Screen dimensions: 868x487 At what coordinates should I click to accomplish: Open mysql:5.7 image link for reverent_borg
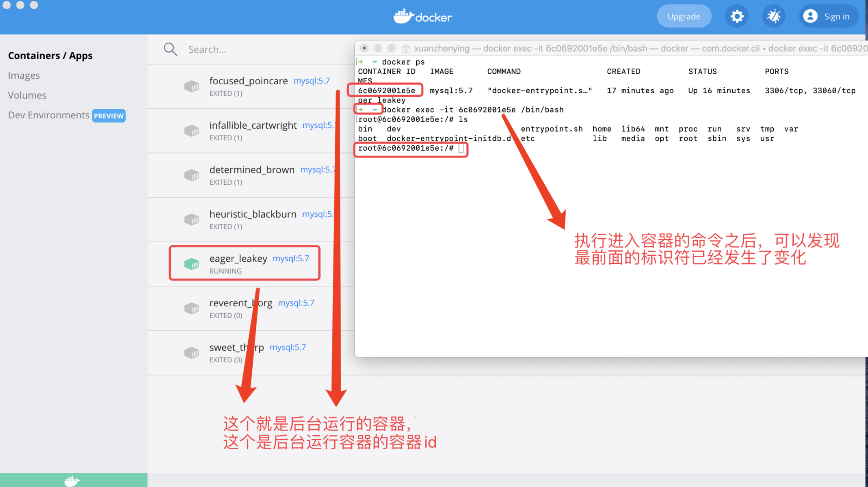[296, 303]
